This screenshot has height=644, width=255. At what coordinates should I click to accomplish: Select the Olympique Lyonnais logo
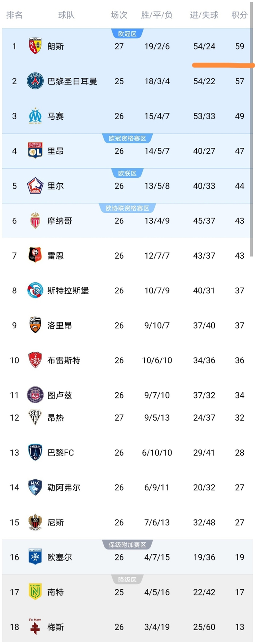[x=35, y=151]
